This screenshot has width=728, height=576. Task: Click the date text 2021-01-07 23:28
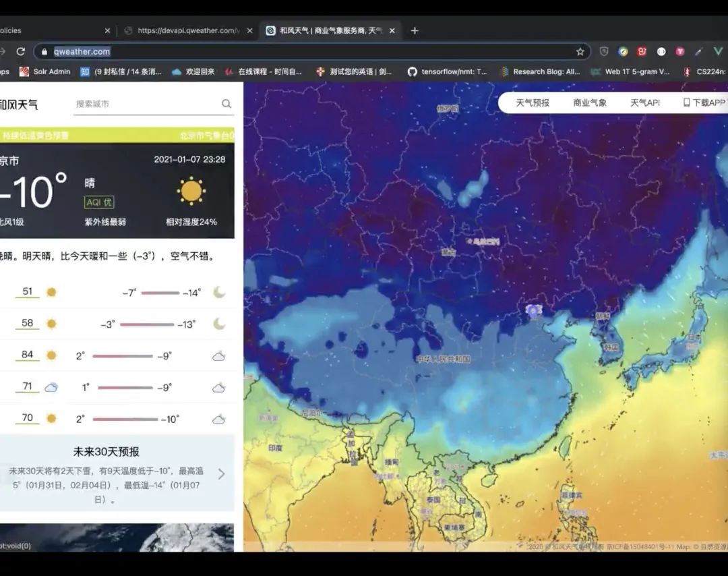tap(189, 159)
